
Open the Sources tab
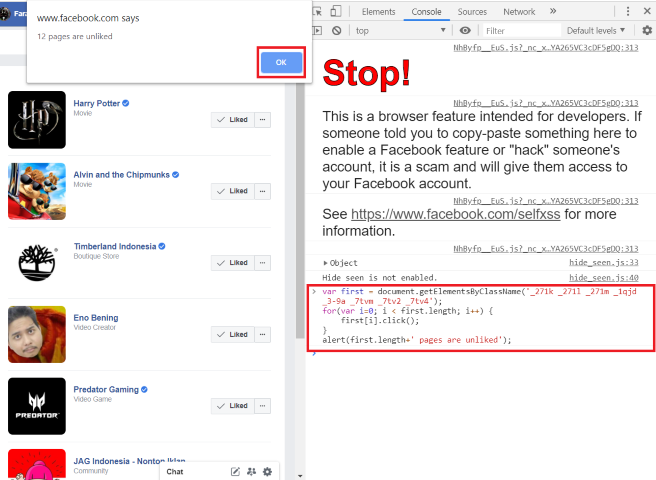[x=472, y=12]
